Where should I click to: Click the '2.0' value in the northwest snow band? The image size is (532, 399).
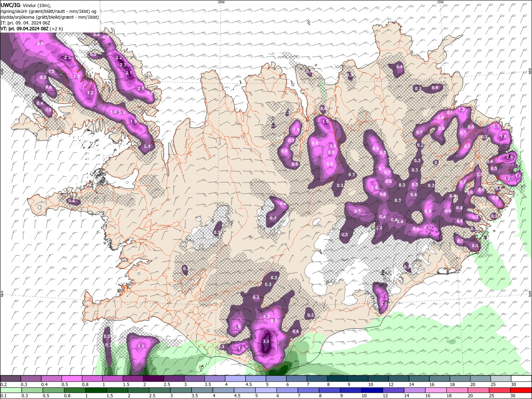click(141, 89)
